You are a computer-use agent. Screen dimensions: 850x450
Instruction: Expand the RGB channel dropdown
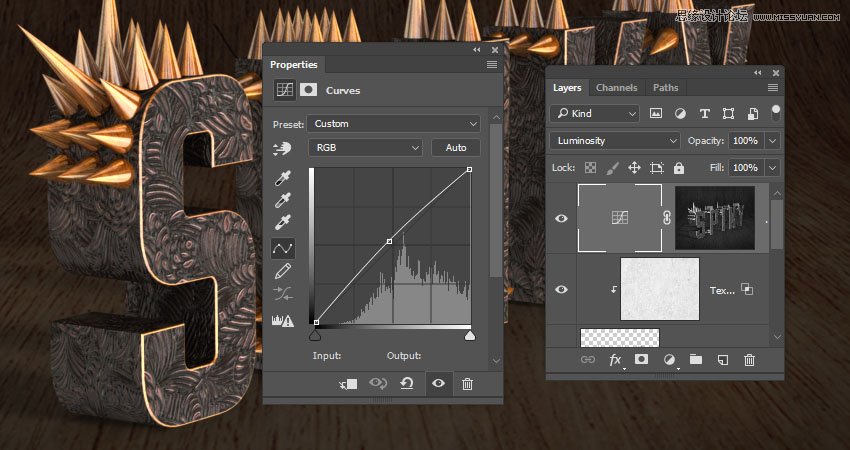366,148
